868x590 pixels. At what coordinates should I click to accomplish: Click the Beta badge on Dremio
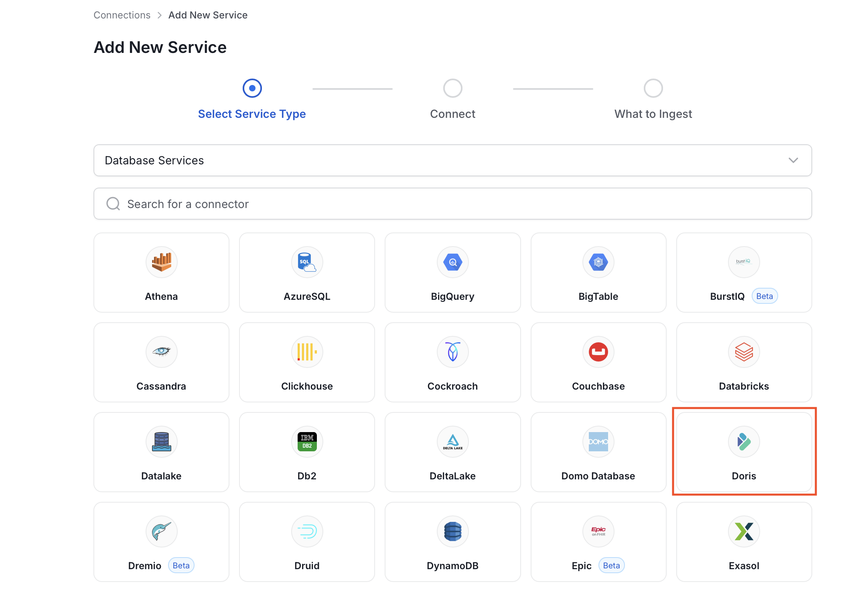click(181, 566)
